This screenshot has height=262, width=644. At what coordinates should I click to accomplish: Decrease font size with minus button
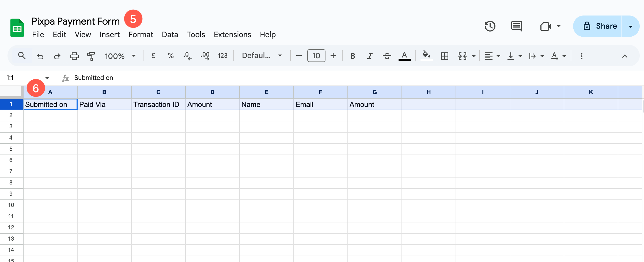299,56
